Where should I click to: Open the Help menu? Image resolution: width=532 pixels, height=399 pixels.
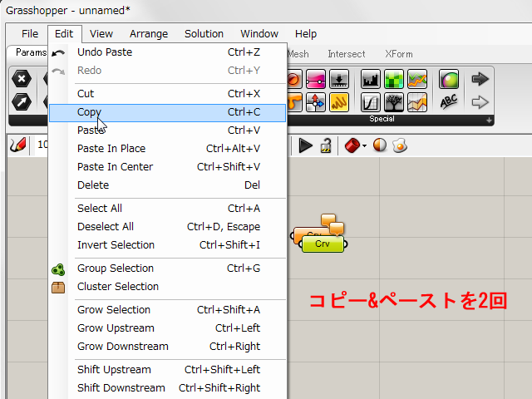pyautogui.click(x=306, y=33)
